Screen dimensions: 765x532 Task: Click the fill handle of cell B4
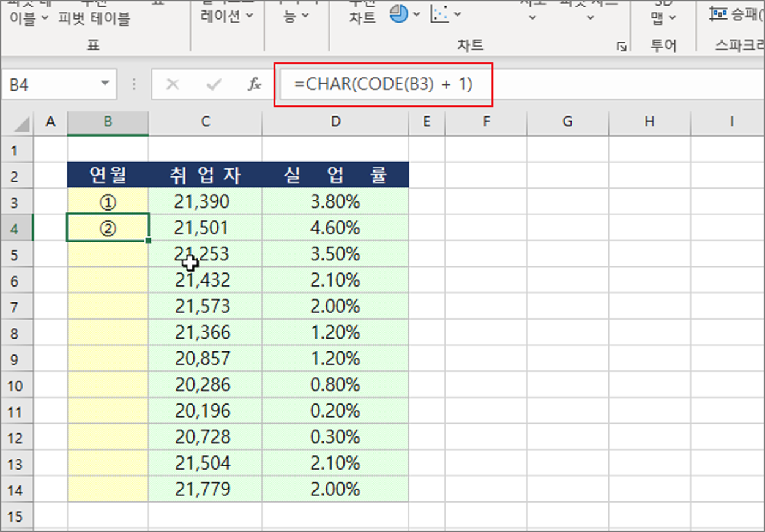[x=149, y=241]
